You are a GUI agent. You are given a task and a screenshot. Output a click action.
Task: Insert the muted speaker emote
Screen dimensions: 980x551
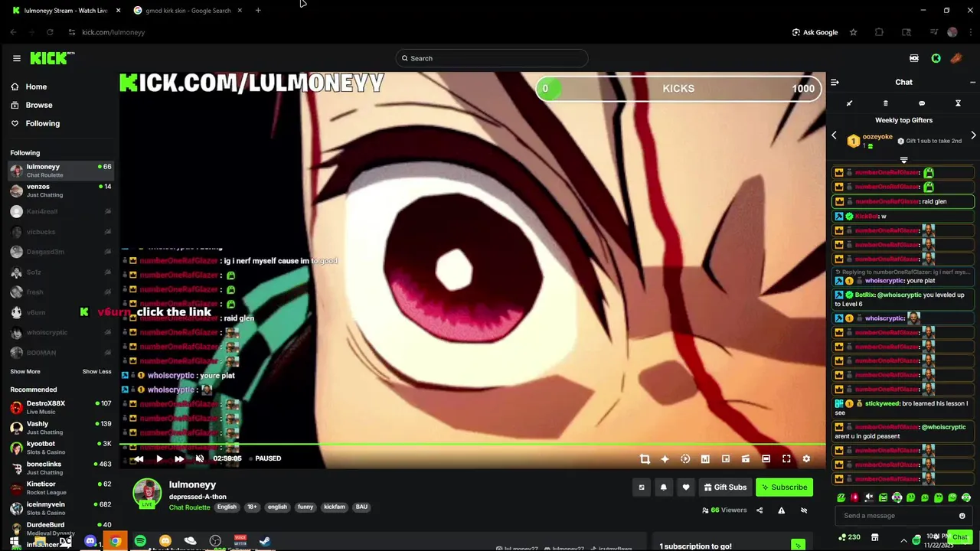point(869,497)
